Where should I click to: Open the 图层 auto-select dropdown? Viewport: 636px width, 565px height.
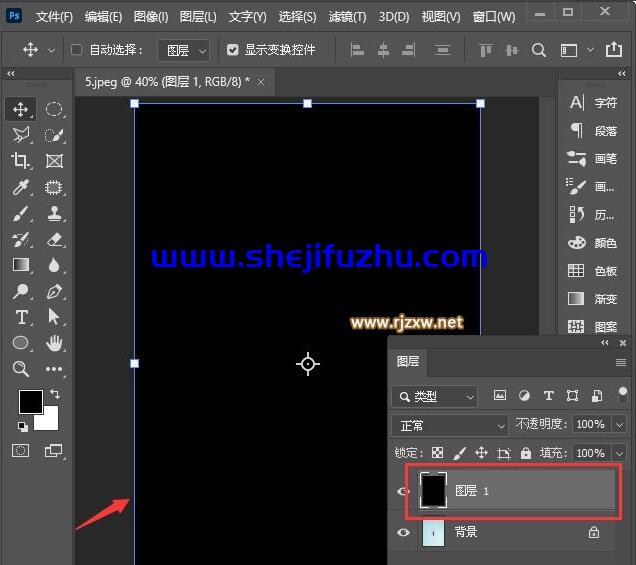184,50
